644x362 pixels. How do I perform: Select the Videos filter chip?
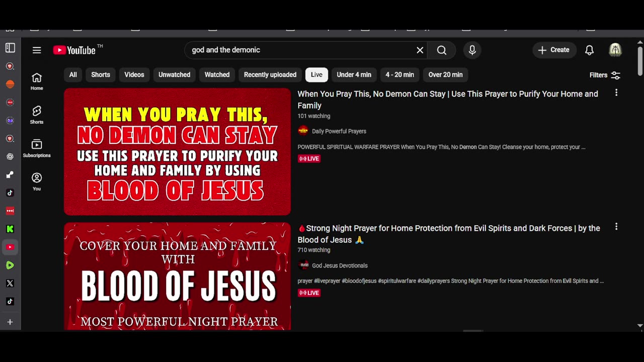click(x=134, y=74)
